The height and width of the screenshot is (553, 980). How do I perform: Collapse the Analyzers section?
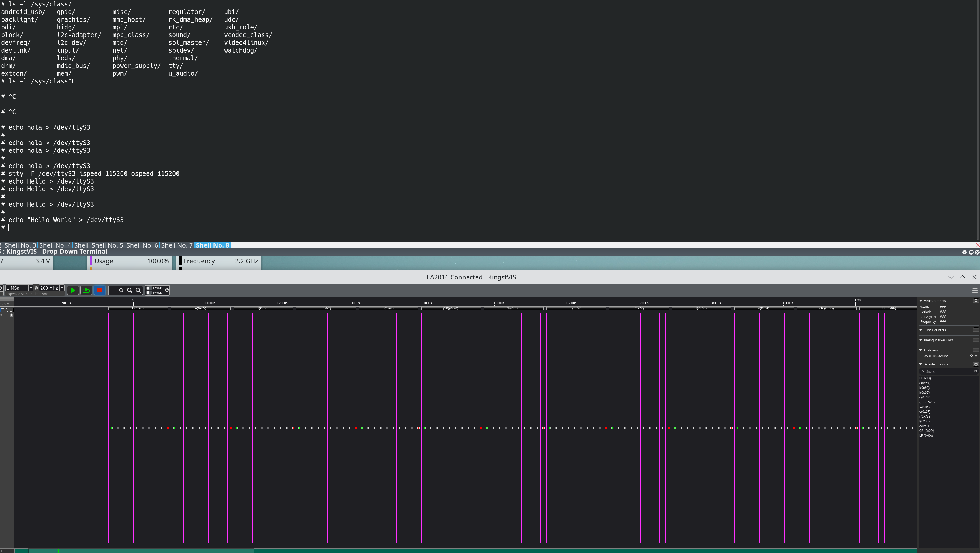(x=921, y=350)
